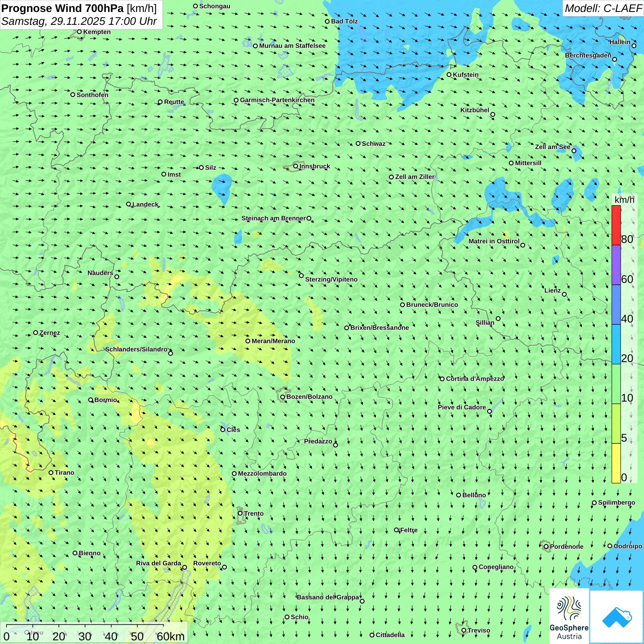644x644 pixels.
Task: Click the 'Belluno' place label
Action: click(x=474, y=495)
